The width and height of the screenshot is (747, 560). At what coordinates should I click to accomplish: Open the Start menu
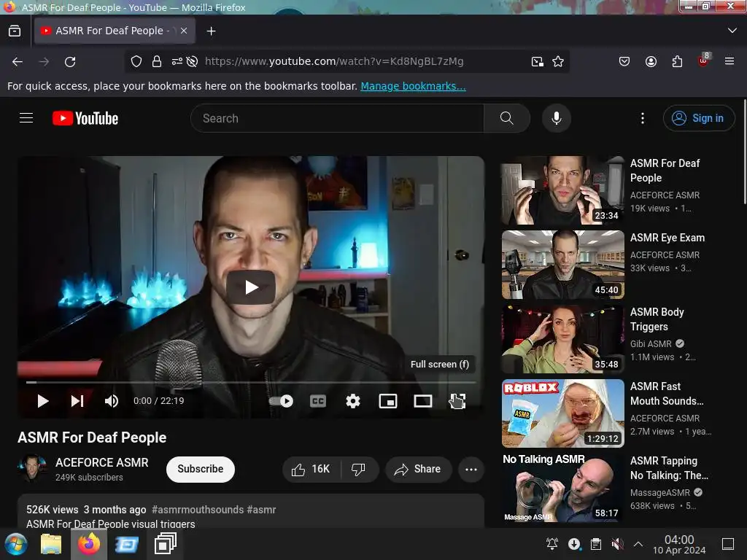[16, 544]
